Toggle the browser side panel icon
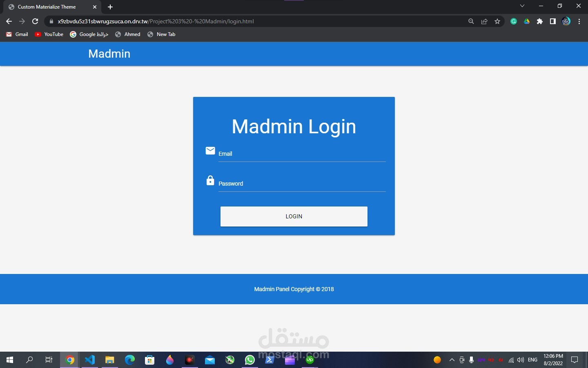The height and width of the screenshot is (368, 588). coord(553,21)
